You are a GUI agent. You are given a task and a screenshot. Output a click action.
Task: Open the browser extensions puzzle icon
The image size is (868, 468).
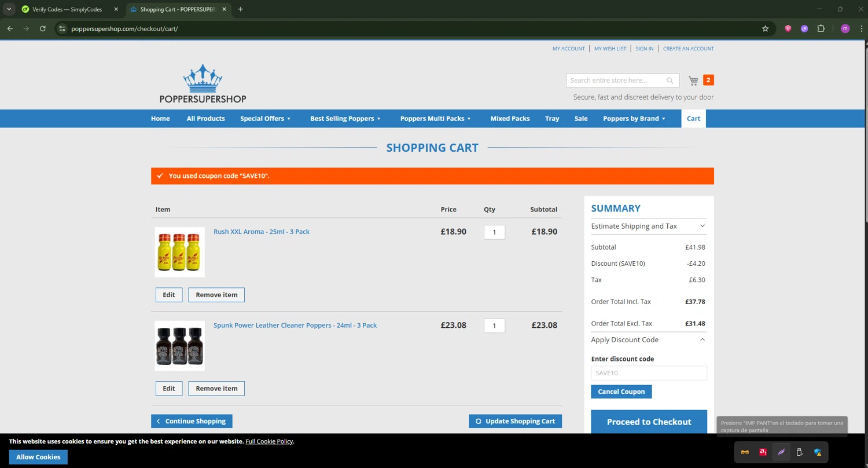pyautogui.click(x=821, y=28)
